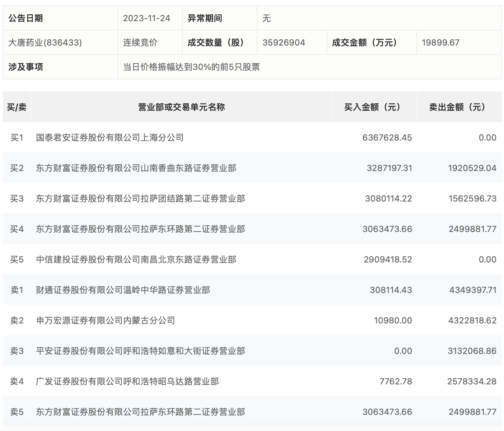Select the 买4 row label
This screenshot has height=431, width=504.
pyautogui.click(x=17, y=229)
